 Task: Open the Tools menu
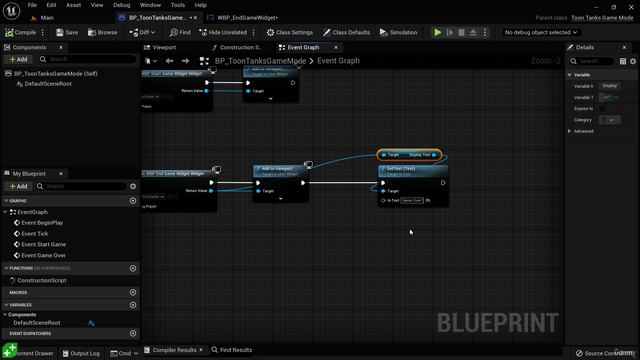pos(178,5)
